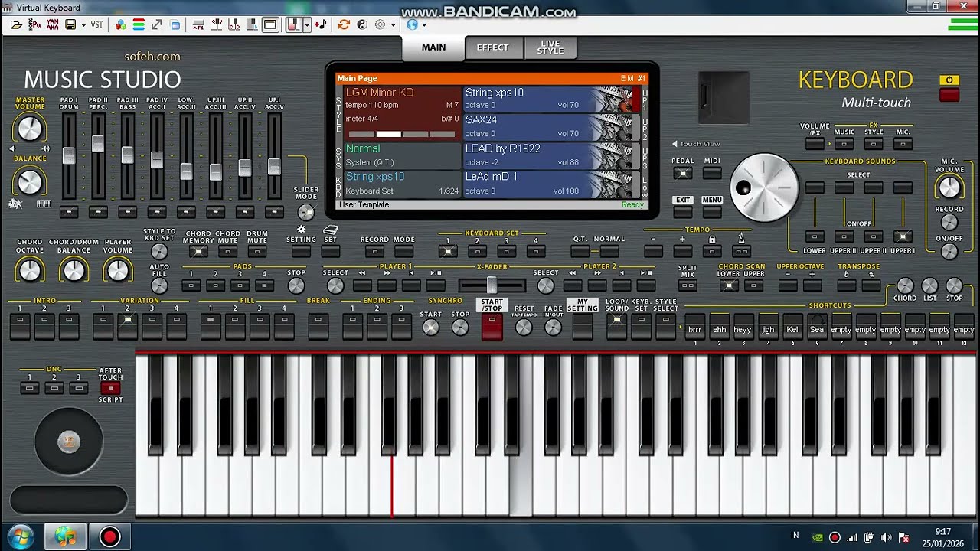The image size is (980, 551).
Task: Adjust the Balance knob
Action: [x=29, y=182]
